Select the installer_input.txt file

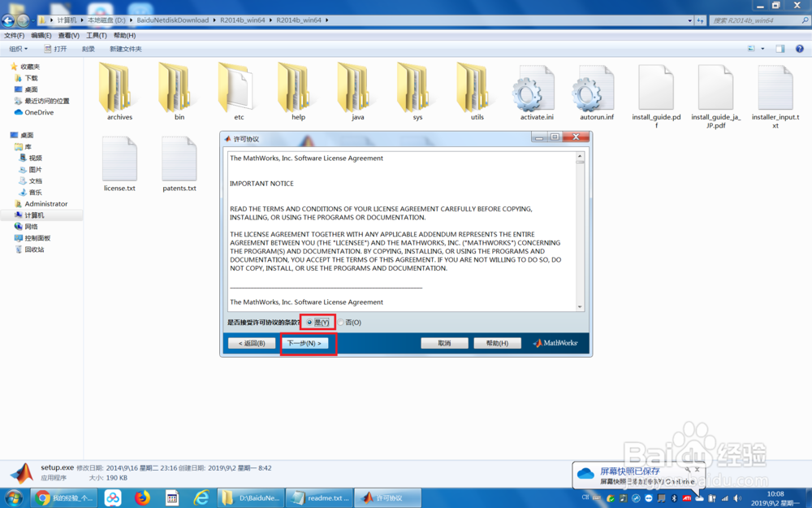tap(775, 97)
